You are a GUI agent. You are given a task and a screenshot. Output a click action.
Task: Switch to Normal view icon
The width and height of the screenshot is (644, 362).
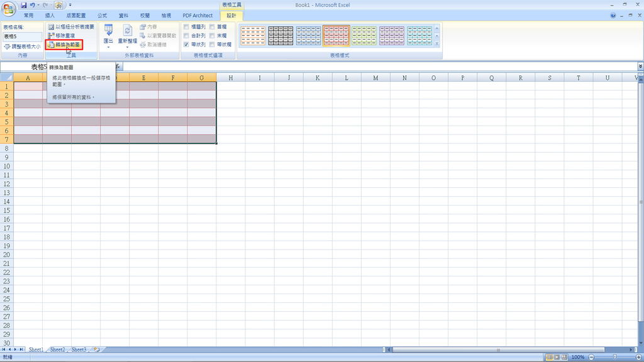tap(549, 357)
